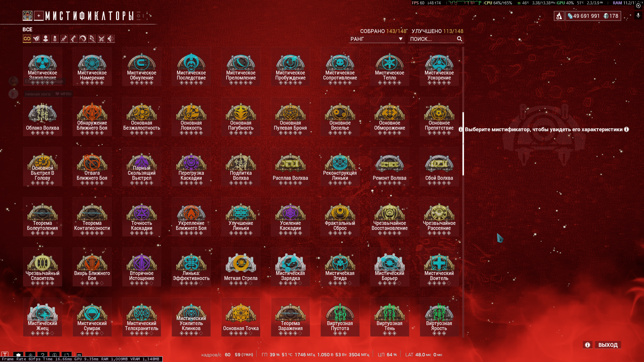Filter arcanes by the bow-shaped icon category

(x=83, y=39)
